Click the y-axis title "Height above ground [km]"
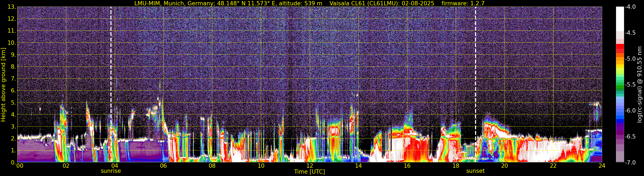 (x=3, y=85)
